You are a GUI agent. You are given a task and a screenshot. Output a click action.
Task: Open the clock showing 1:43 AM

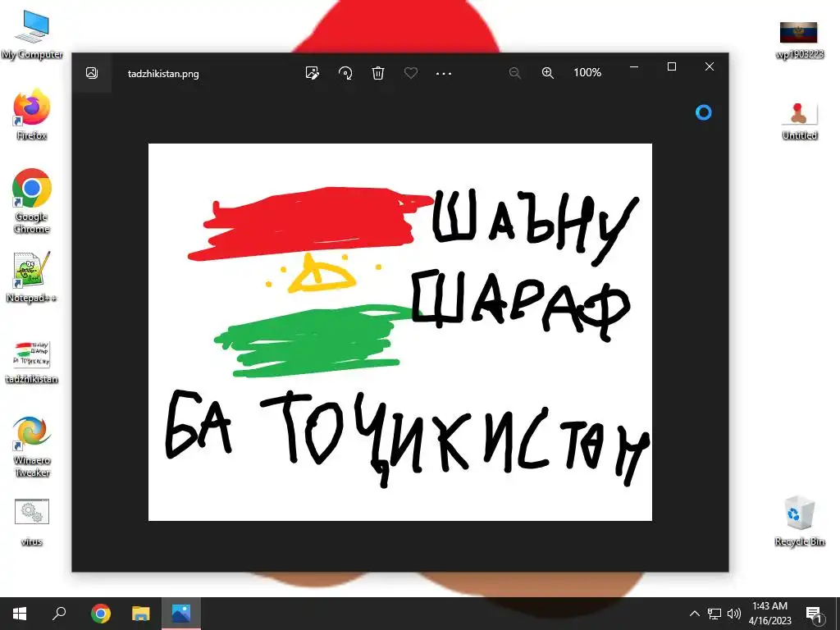pos(769,614)
